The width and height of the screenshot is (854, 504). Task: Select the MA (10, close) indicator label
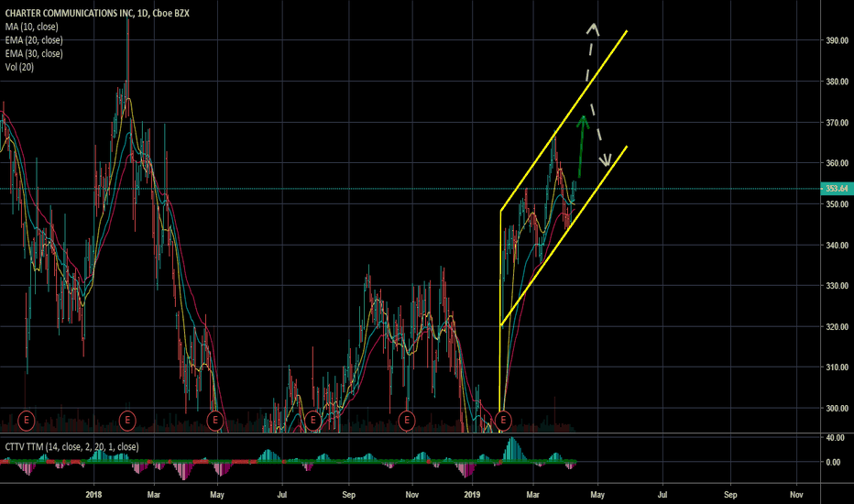31,27
